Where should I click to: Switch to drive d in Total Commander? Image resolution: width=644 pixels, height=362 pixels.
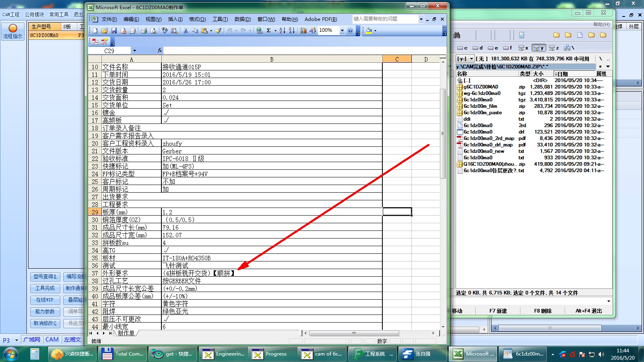click(x=477, y=48)
